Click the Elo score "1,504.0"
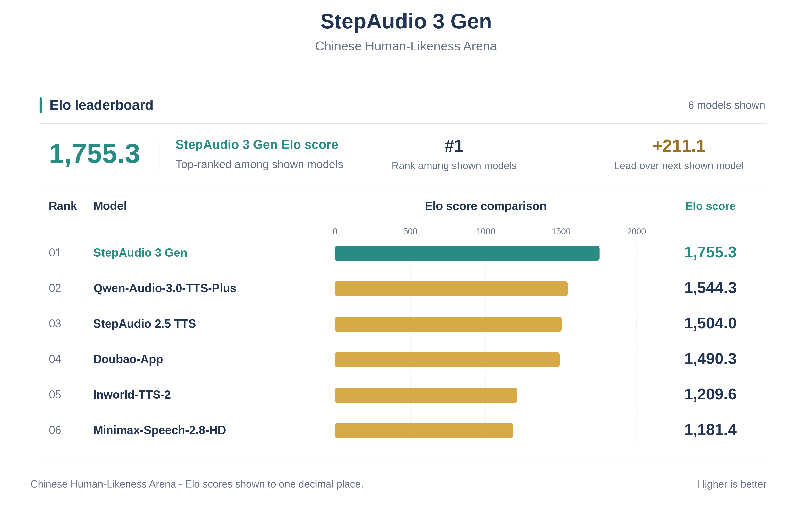The width and height of the screenshot is (812, 517). click(710, 323)
